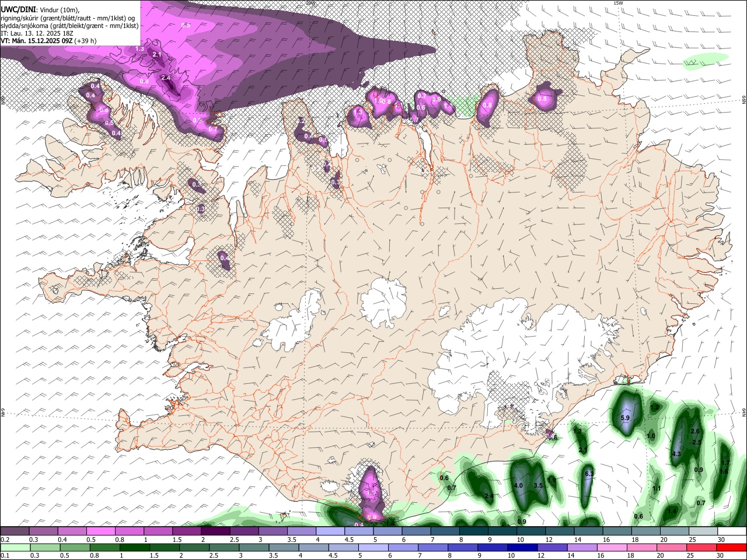Click the "IT: Lau. 13. 12. 2025 18Z" line
Viewport: 747px width, 560px height.
pyautogui.click(x=36, y=33)
